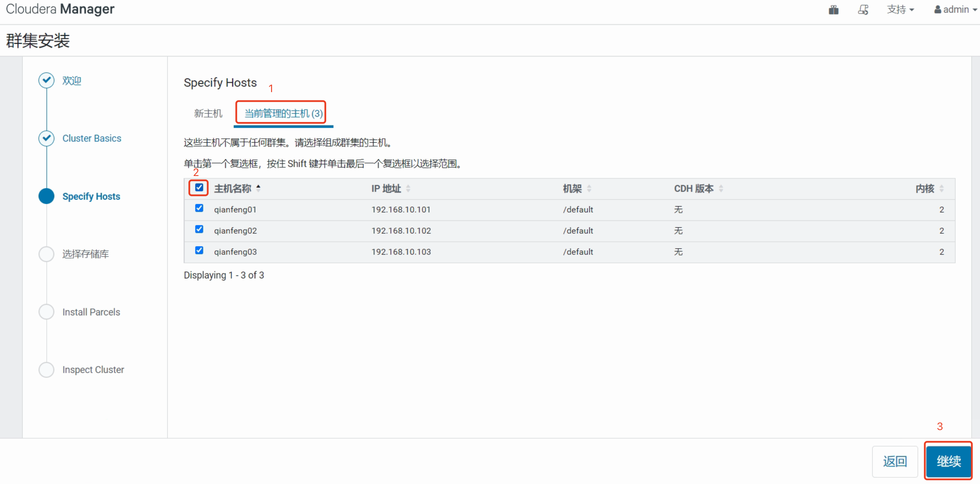This screenshot has height=484, width=980.
Task: Click the Install Parcels step circle
Action: (46, 312)
